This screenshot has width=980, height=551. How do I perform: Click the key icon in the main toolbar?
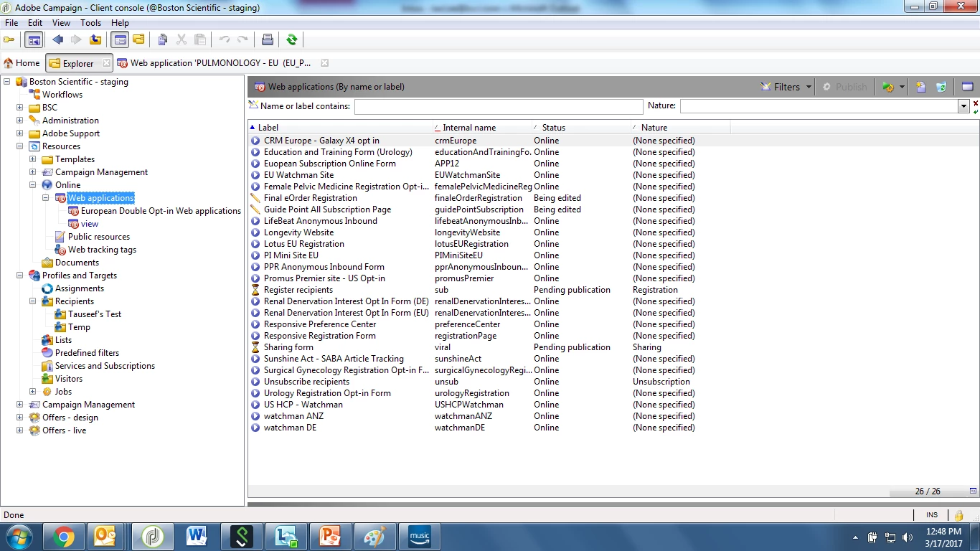[9, 39]
